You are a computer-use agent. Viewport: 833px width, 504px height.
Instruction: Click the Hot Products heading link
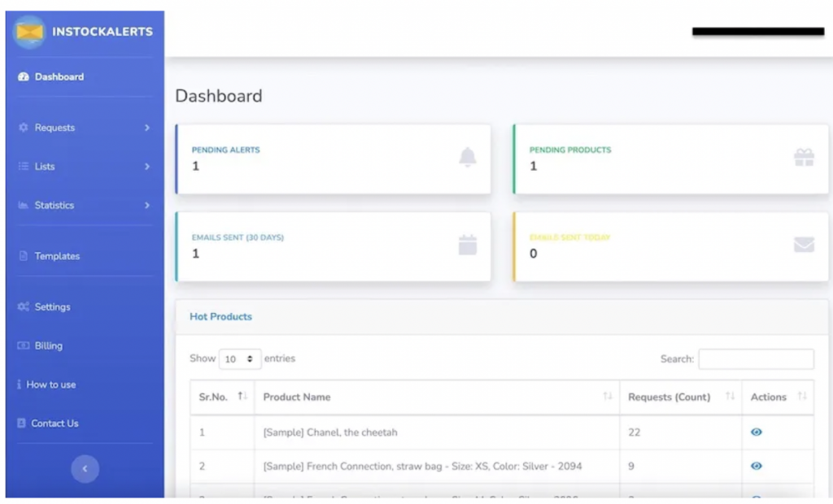coord(220,317)
